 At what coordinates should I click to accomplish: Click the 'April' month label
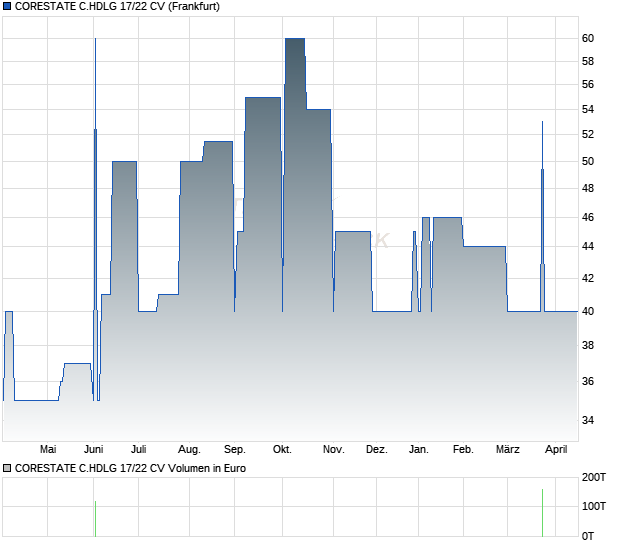[556, 450]
